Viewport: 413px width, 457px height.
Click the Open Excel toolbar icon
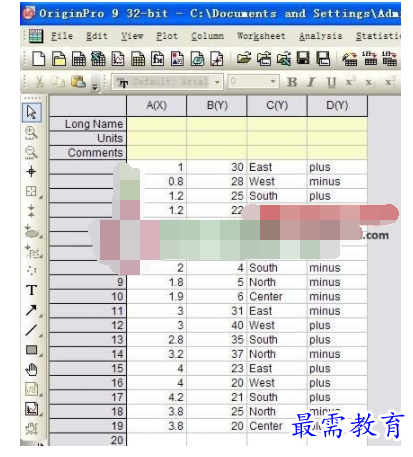coord(284,59)
